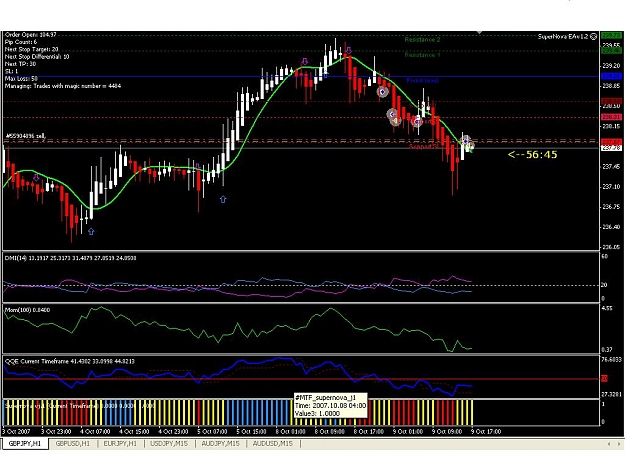Screen dimensions: 625x469
Task: Click the bright red price label above 237.78
Action: coord(611,142)
